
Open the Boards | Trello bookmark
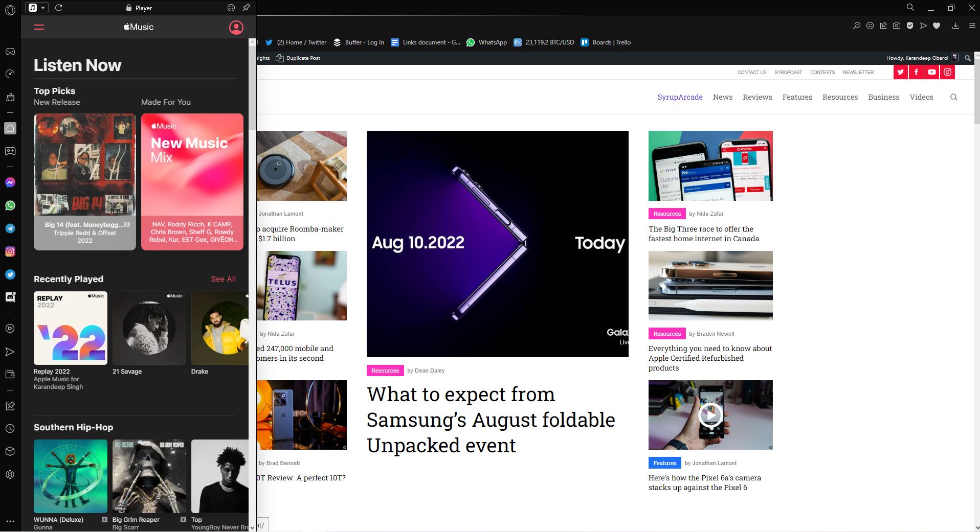point(606,42)
